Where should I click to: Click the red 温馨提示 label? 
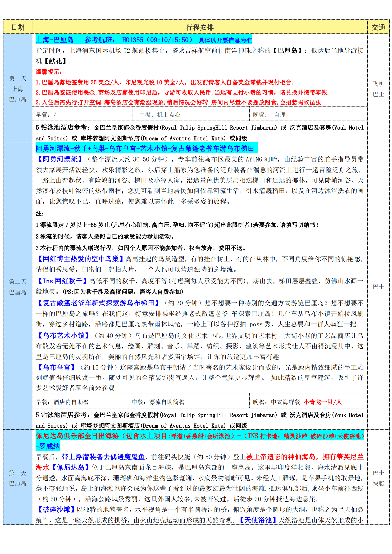pyautogui.click(x=49, y=72)
